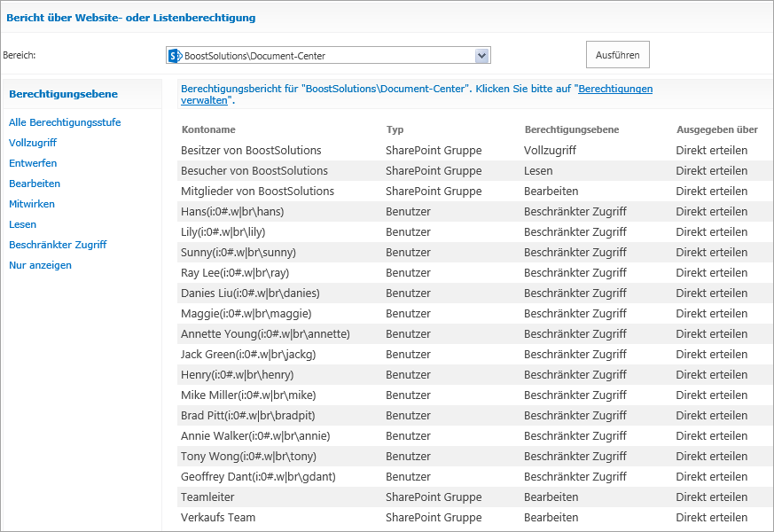
Task: Click the Typ column header
Action: click(395, 129)
